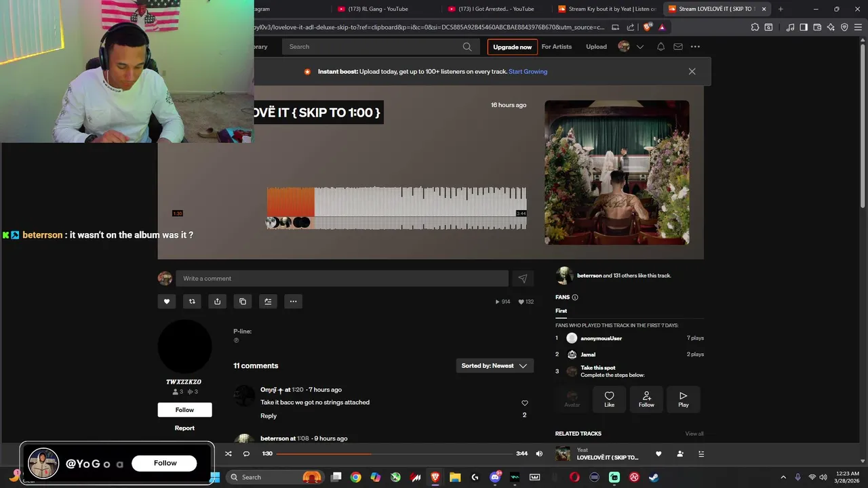Click the search magnifier in SoundCloud search
The height and width of the screenshot is (488, 868).
(x=467, y=47)
